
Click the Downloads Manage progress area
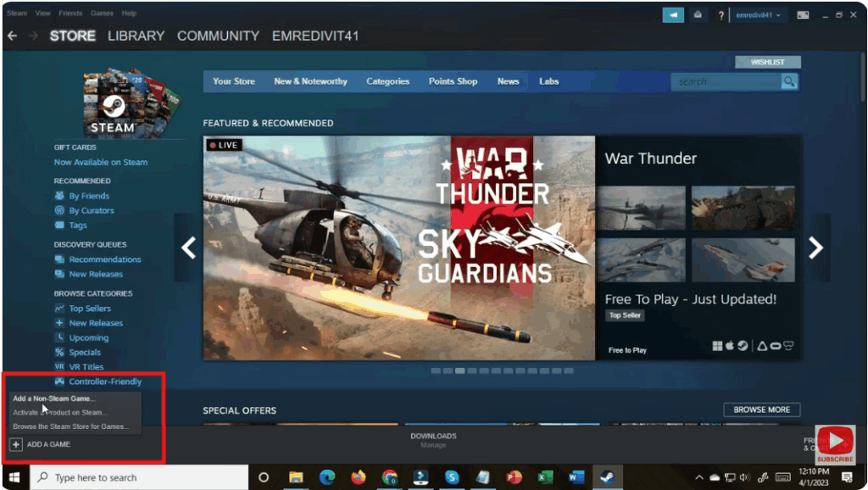(x=433, y=439)
